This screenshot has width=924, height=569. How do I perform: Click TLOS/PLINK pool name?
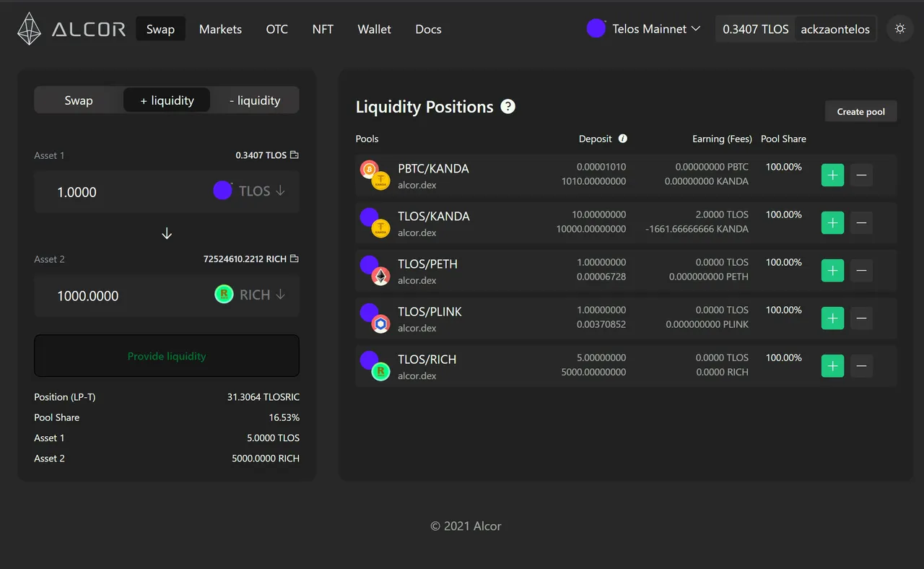[x=430, y=311]
